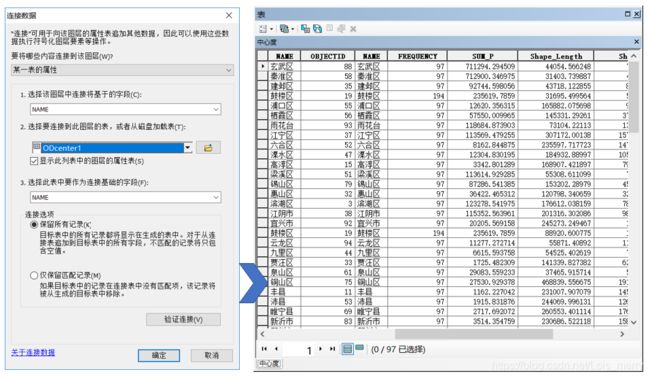
Task: Select the keep only matching records option
Action: point(34,275)
